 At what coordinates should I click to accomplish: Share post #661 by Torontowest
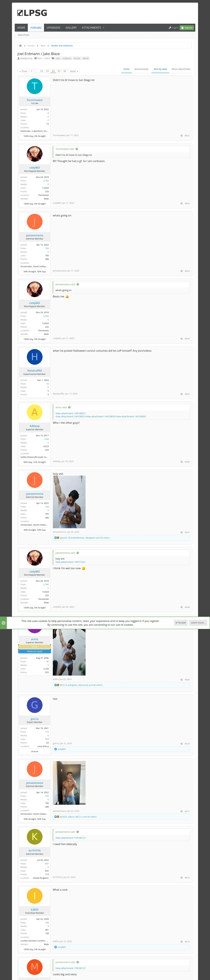pyautogui.click(x=181, y=135)
